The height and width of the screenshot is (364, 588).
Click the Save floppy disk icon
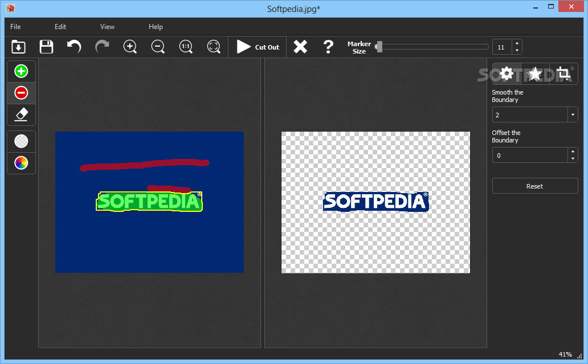click(x=46, y=47)
